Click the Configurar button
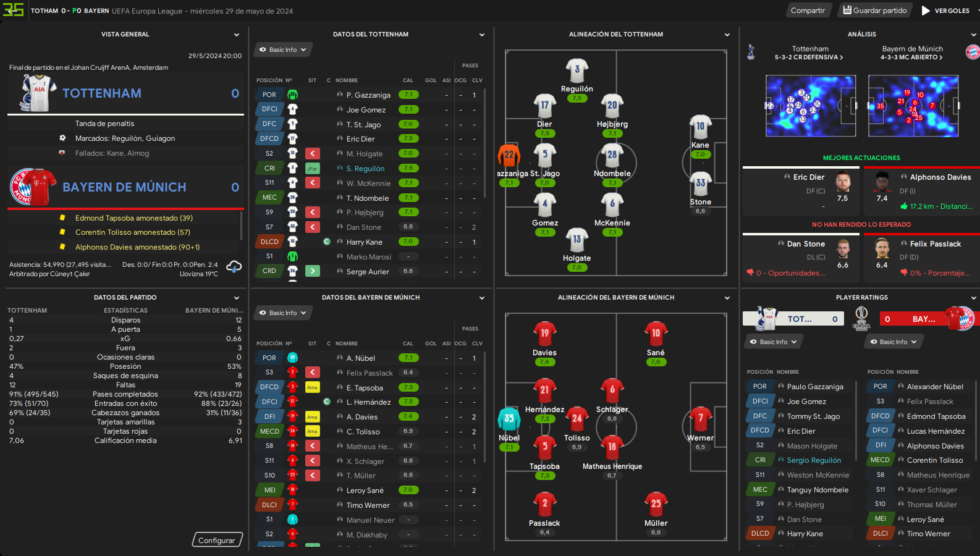The height and width of the screenshot is (556, 980). point(217,540)
